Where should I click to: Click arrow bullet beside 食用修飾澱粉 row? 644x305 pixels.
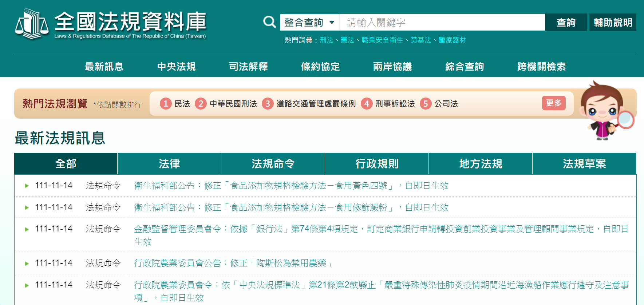pyautogui.click(x=27, y=207)
